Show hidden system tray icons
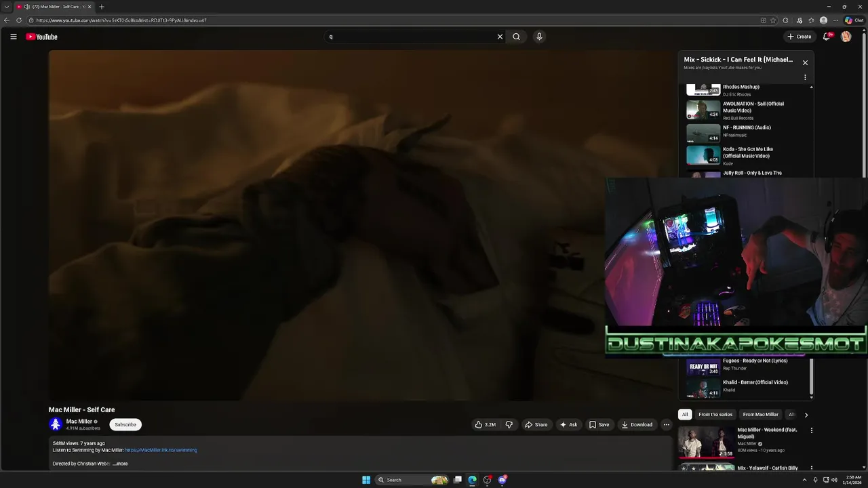 [804, 480]
